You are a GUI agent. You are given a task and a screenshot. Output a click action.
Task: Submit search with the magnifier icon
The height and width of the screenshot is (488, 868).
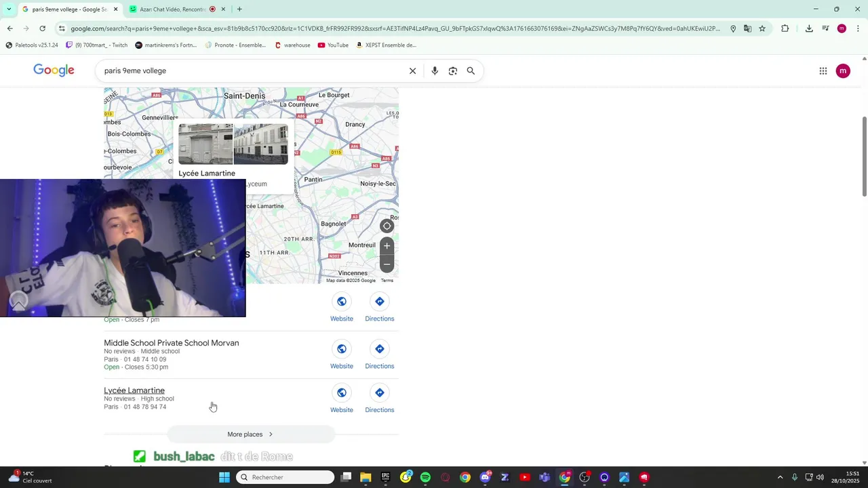[x=471, y=70]
